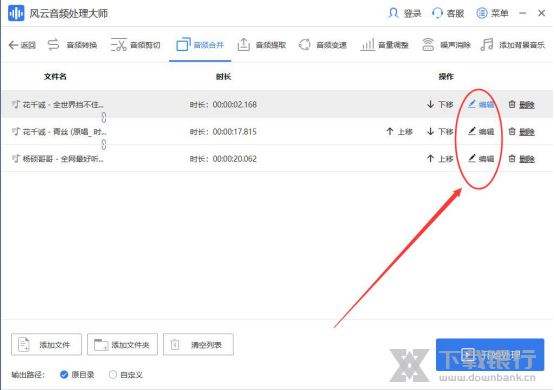The image size is (554, 390).
Task: Open the 音频剪切 tab
Action: [x=136, y=45]
